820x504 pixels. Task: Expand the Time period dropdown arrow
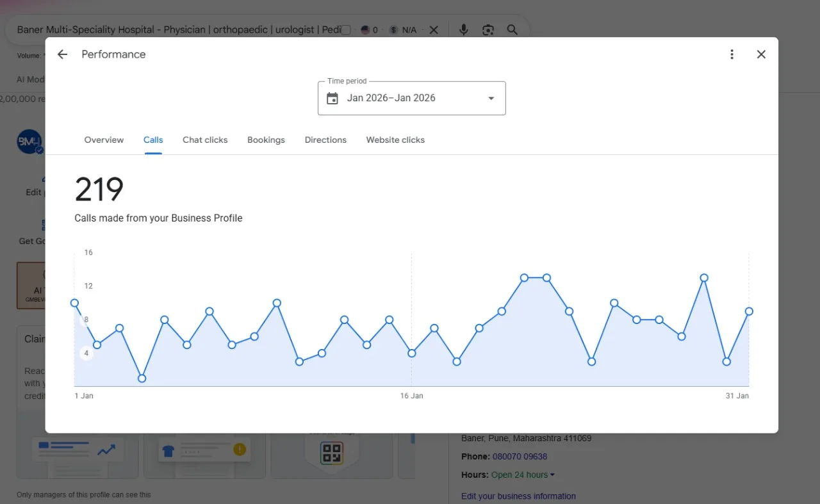point(491,98)
